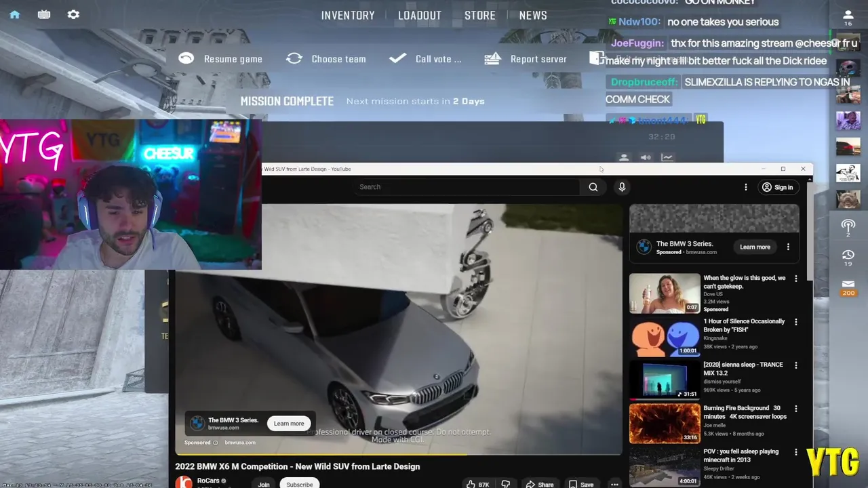Open the friends list icon showing 16
The height and width of the screenshot is (488, 868).
(x=848, y=18)
